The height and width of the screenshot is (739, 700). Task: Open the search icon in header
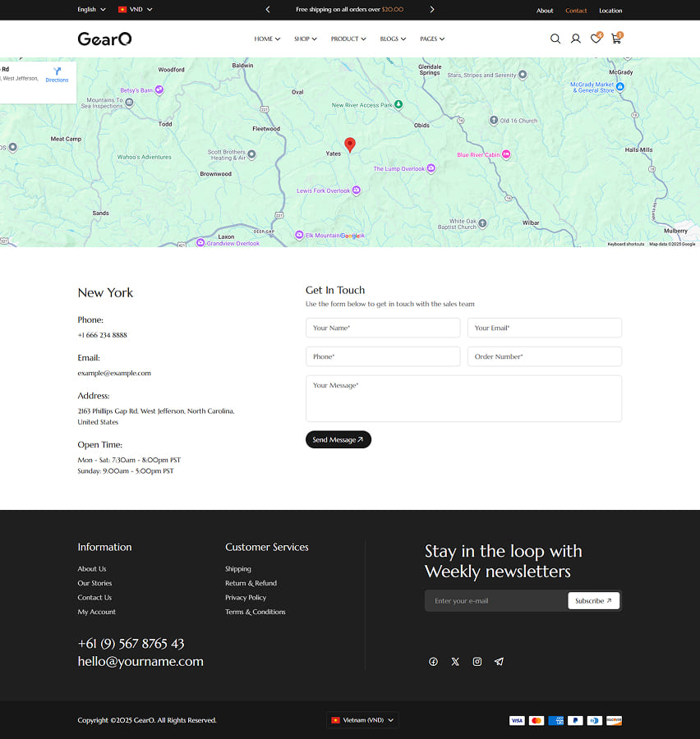pyautogui.click(x=555, y=39)
